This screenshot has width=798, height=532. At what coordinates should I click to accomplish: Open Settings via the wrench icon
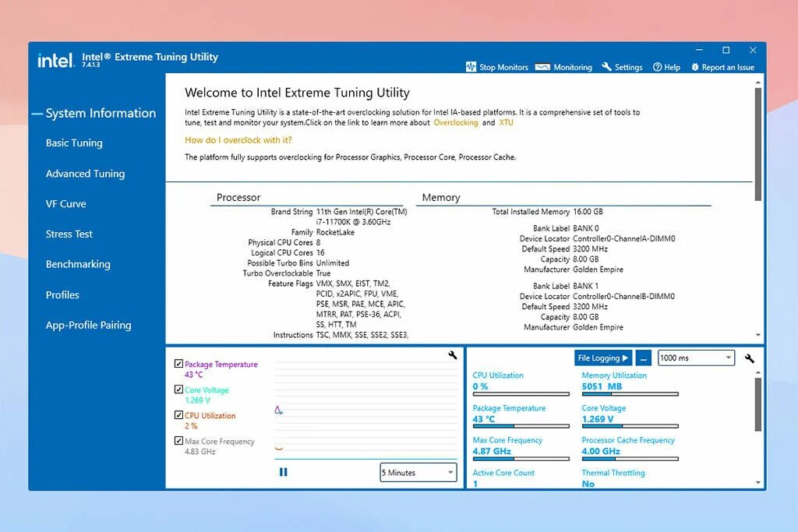tap(606, 67)
